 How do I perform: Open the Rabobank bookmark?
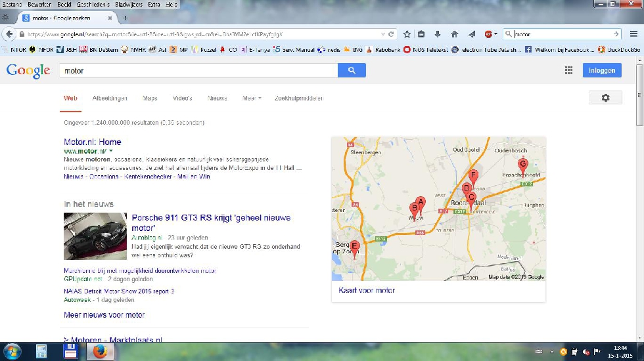click(x=382, y=50)
